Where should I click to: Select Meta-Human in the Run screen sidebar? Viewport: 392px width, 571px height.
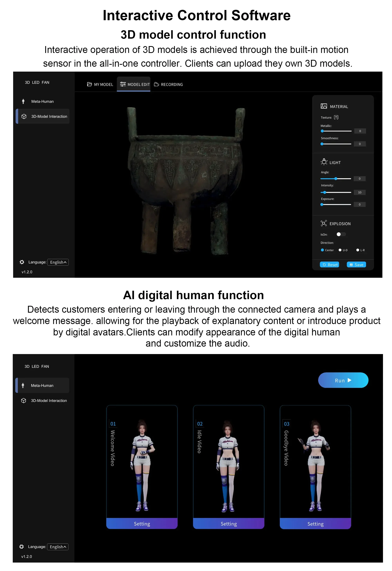(42, 385)
